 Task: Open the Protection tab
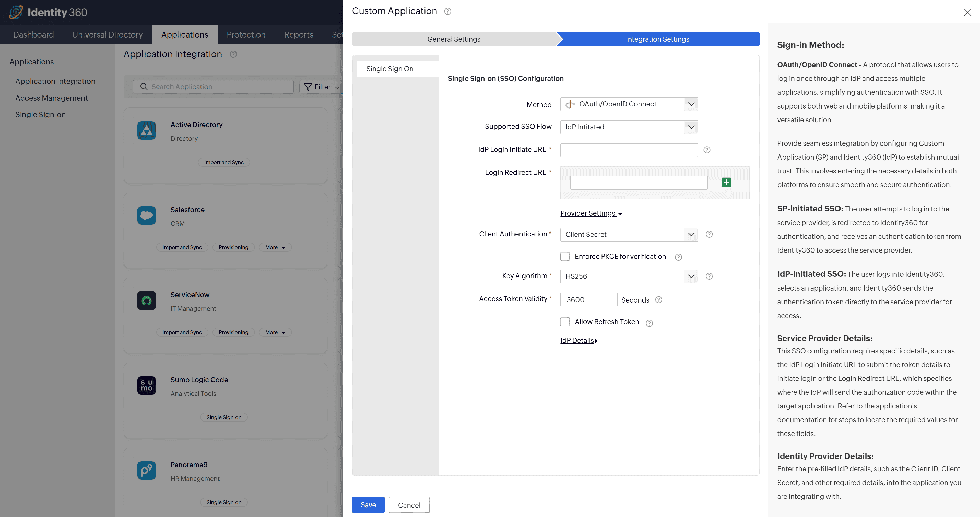coord(246,35)
